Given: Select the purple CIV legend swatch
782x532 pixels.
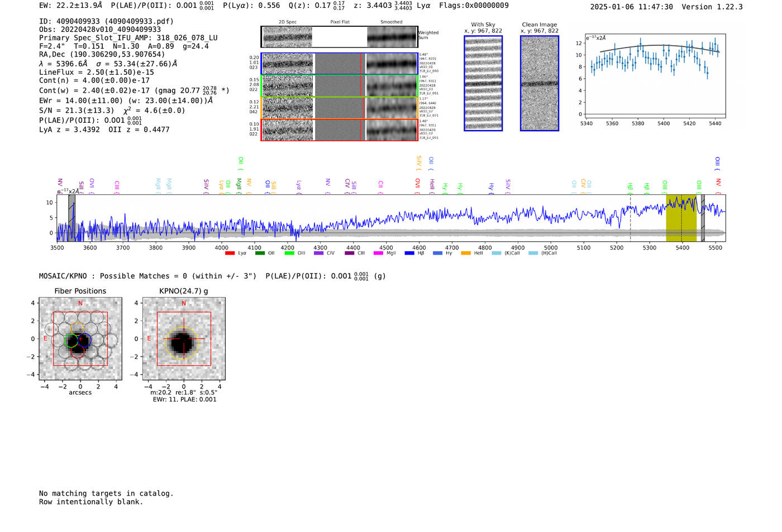Looking at the screenshot, I should tap(319, 253).
